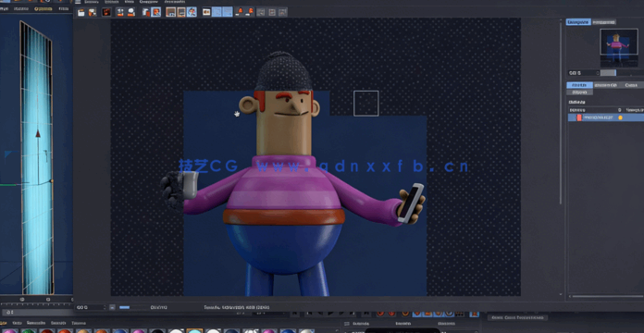Click the middle greyed-out icon at the toolbar end
The image size is (644, 333).
(x=272, y=12)
